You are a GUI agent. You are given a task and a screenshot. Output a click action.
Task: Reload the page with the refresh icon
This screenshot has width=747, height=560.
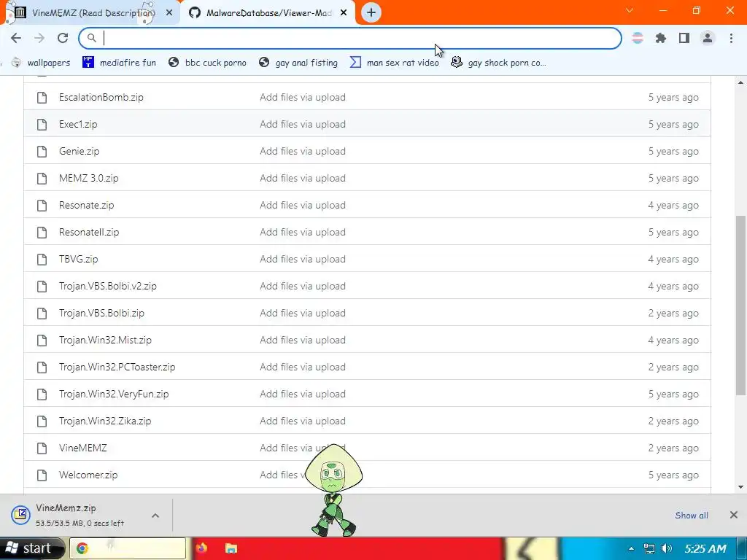coord(63,38)
